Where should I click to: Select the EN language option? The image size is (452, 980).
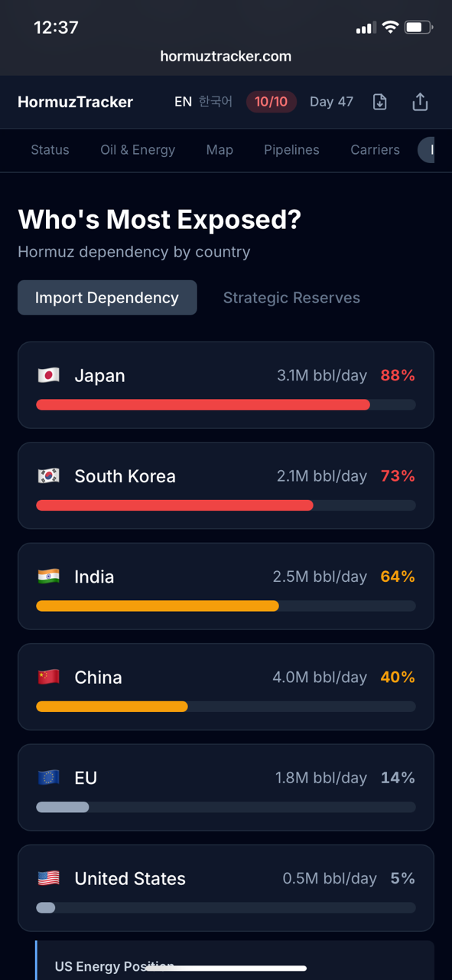point(183,101)
